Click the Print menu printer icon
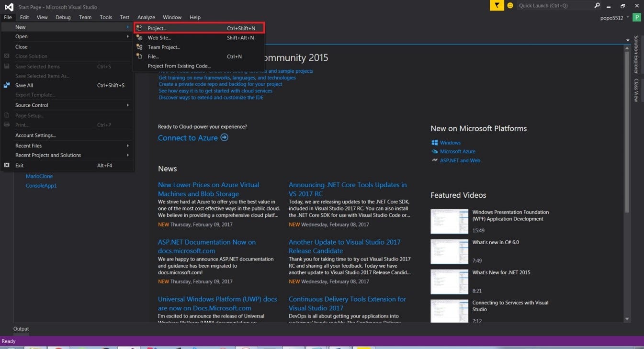 [7, 125]
